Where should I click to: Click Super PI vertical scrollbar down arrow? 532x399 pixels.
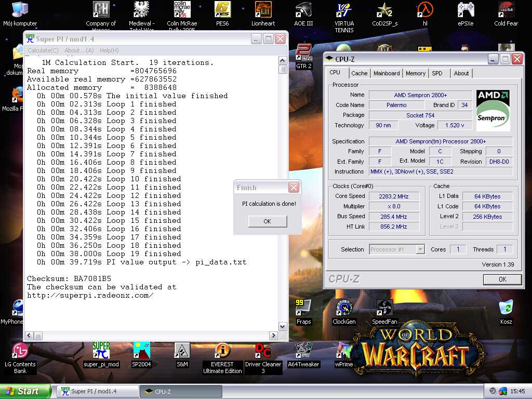click(282, 326)
